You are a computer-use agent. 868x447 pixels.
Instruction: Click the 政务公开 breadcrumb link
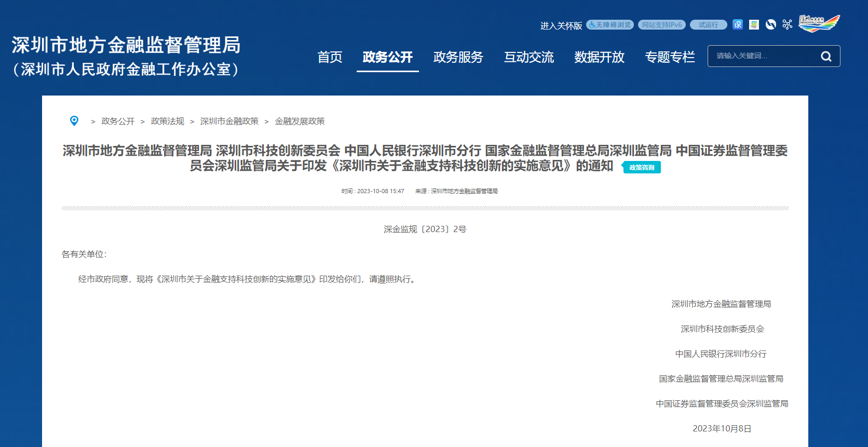tap(118, 121)
